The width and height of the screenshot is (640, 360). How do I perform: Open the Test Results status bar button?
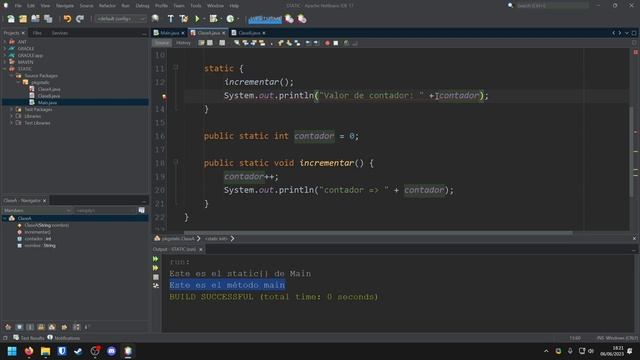[x=29, y=338]
